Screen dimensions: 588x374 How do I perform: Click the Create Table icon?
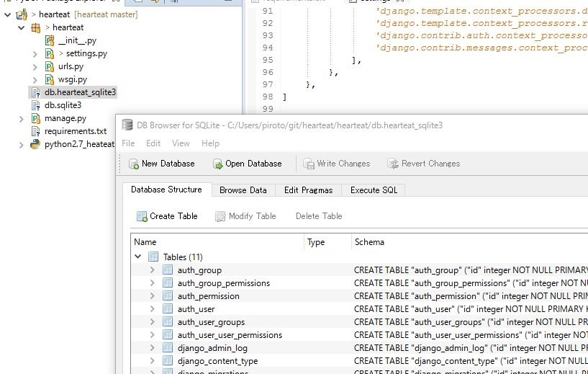[142, 216]
